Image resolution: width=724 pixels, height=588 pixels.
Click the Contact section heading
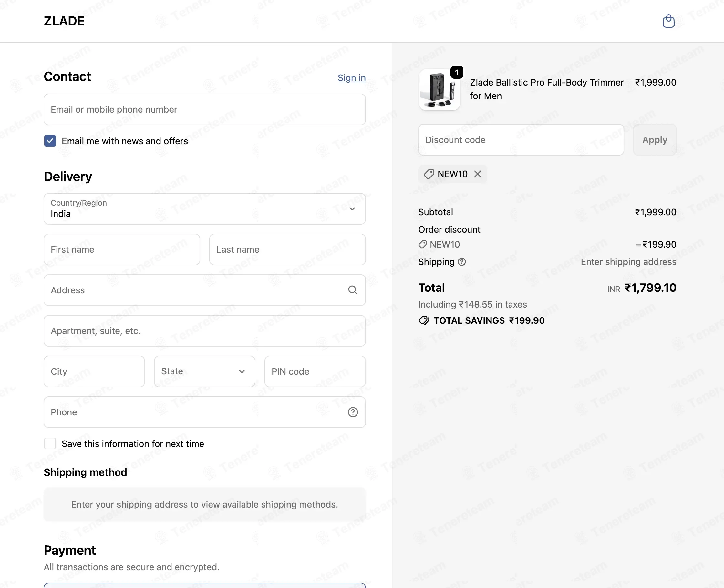click(x=67, y=76)
